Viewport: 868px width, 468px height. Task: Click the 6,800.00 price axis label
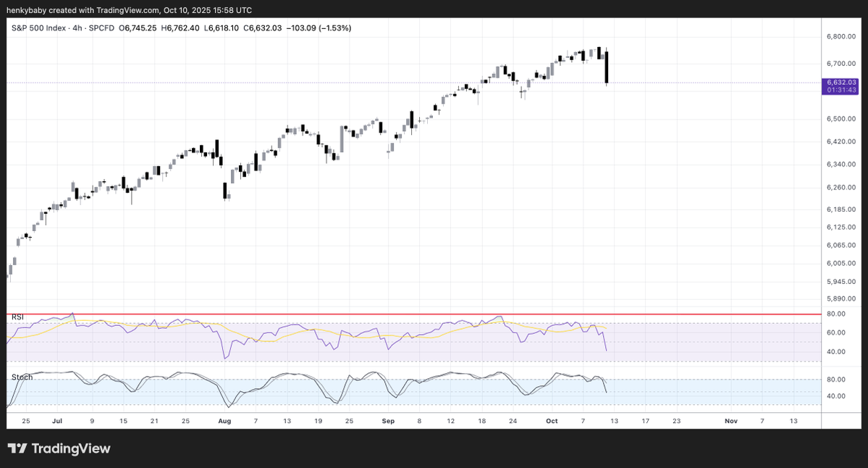click(x=840, y=36)
